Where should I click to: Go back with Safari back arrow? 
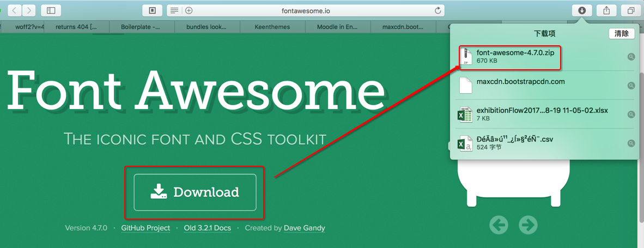click(15, 10)
